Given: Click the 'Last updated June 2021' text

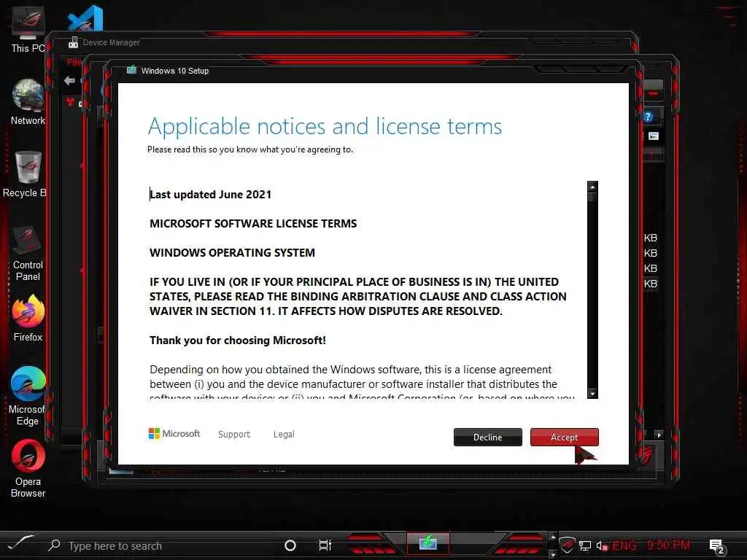Looking at the screenshot, I should click(211, 195).
